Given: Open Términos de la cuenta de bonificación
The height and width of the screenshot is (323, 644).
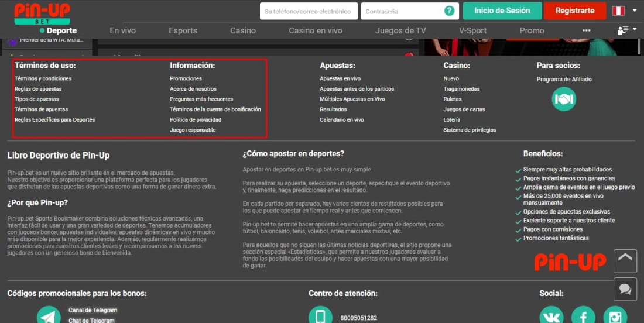Looking at the screenshot, I should point(215,109).
